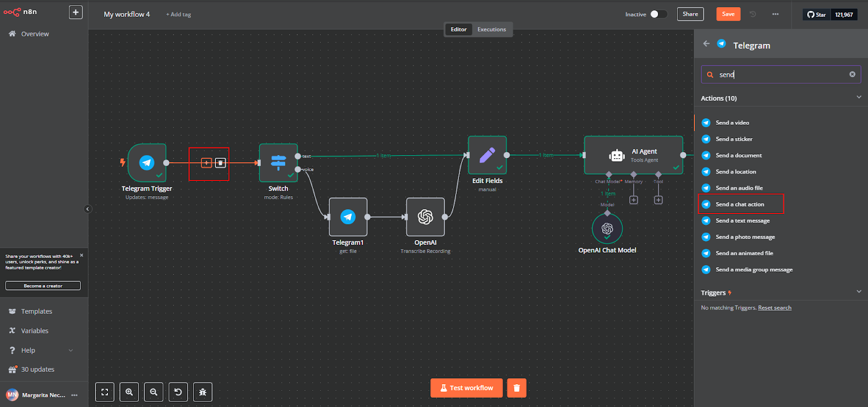Click the Test workflow button
The width and height of the screenshot is (868, 407).
coord(467,388)
